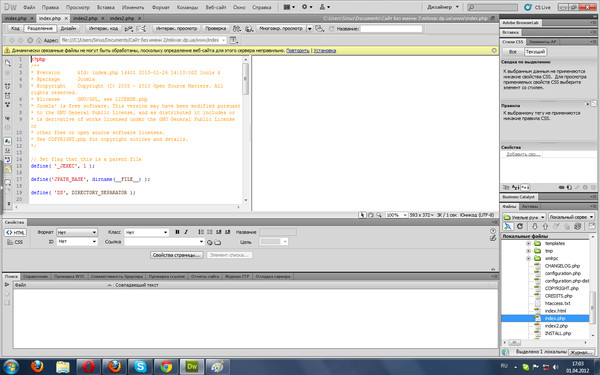The image size is (600, 375).
Task: Click the Properties panel help icon
Action: (x=493, y=231)
